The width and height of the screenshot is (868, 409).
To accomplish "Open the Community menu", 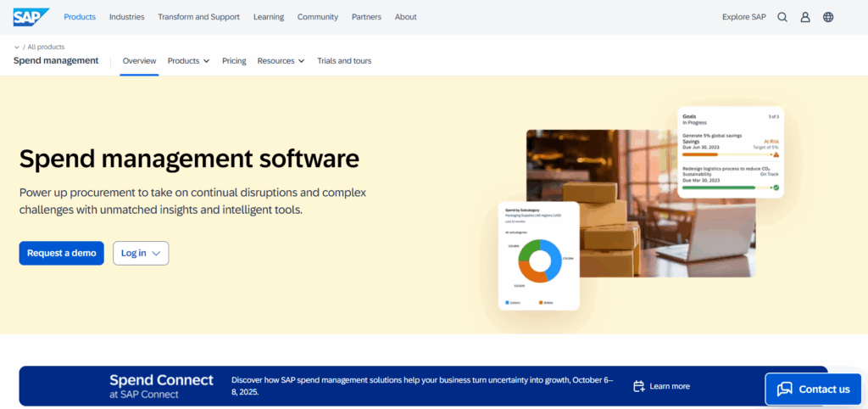I will pos(318,17).
